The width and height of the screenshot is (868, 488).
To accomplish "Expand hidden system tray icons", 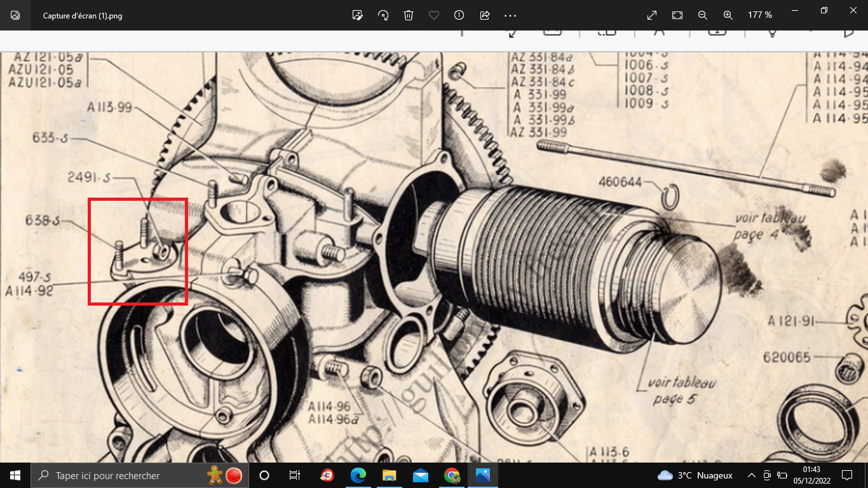I will [751, 475].
